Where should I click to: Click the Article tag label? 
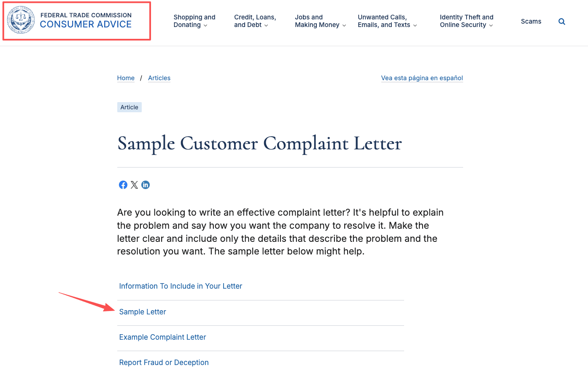129,107
